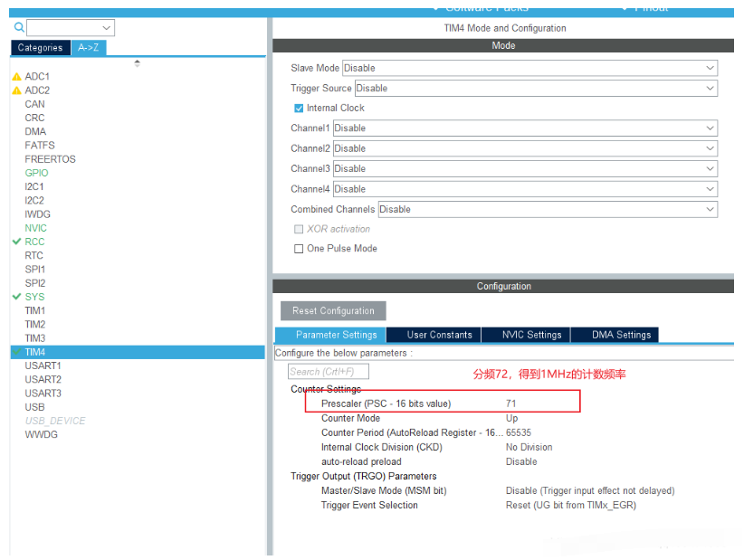The image size is (744, 560).
Task: Select USART1 in the peripheral list
Action: pyautogui.click(x=43, y=366)
